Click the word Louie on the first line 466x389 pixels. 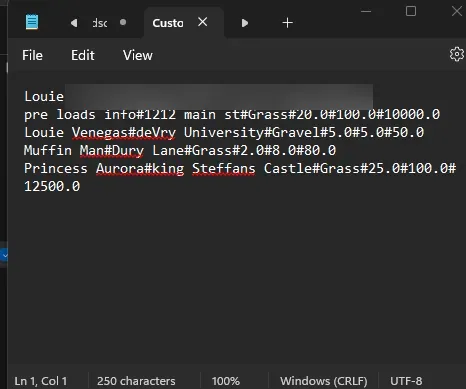coord(44,96)
